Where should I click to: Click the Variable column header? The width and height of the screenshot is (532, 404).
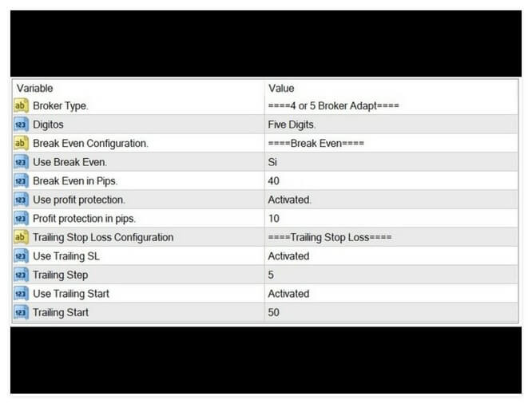pyautogui.click(x=35, y=88)
